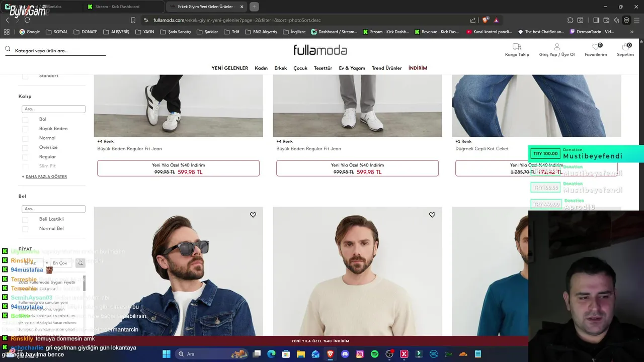
Task: Open Brave VPN shield icon
Action: 626,20
